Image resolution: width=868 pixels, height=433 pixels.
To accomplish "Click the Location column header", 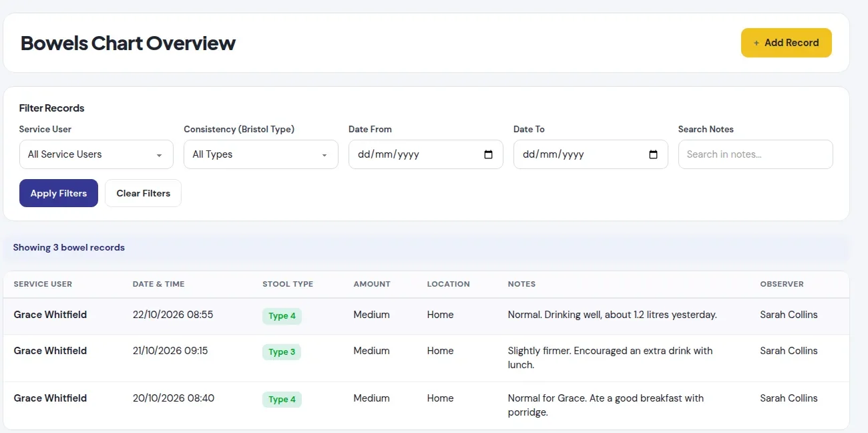I will pyautogui.click(x=449, y=284).
